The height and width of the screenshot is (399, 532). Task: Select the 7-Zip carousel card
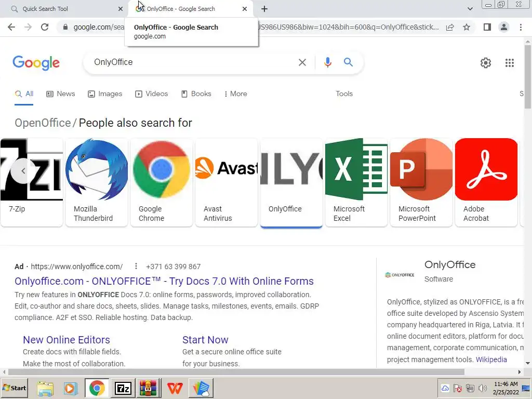click(x=32, y=182)
